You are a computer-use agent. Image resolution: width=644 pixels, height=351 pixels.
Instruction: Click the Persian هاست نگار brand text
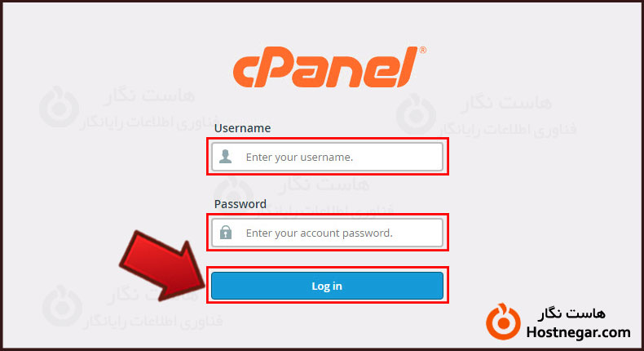click(x=571, y=313)
